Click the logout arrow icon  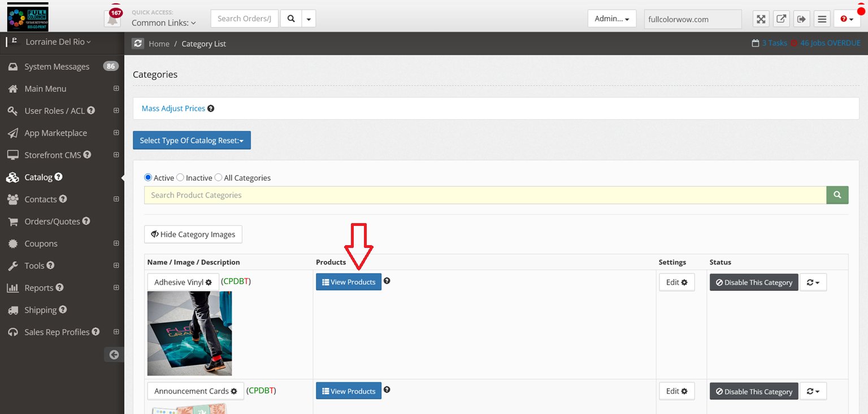[x=801, y=19]
